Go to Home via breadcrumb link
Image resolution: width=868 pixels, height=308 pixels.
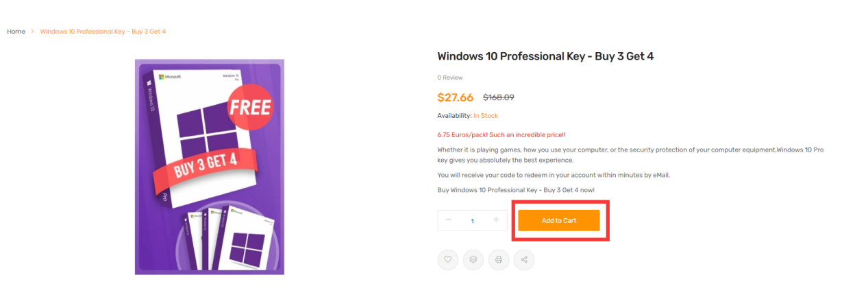point(16,32)
